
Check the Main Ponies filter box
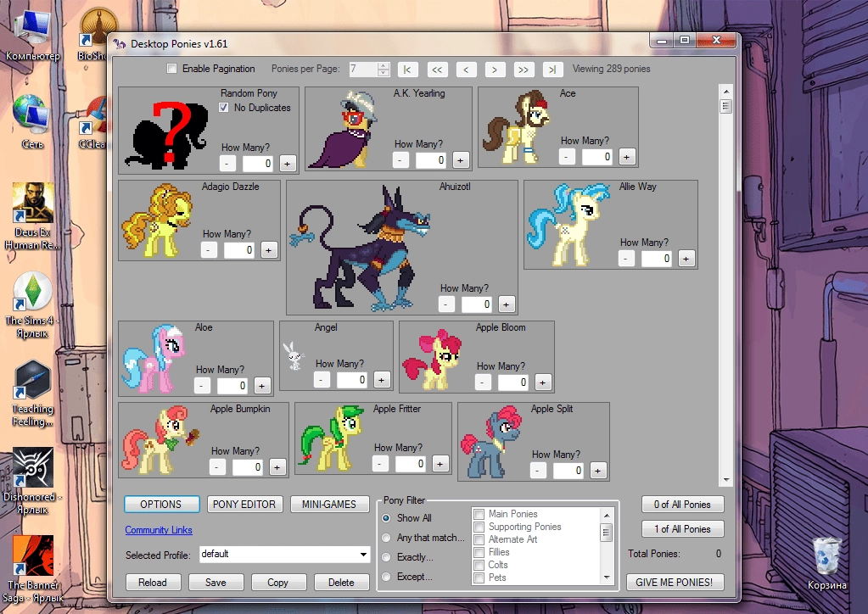pos(479,514)
